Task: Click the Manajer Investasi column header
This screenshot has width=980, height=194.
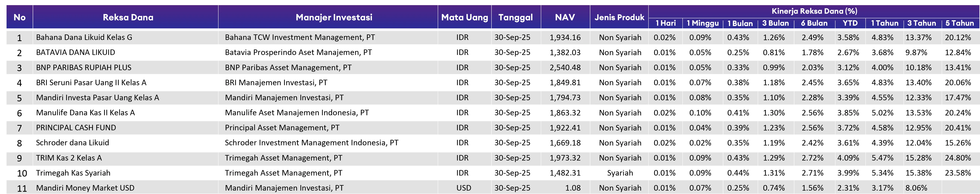Action: point(334,17)
